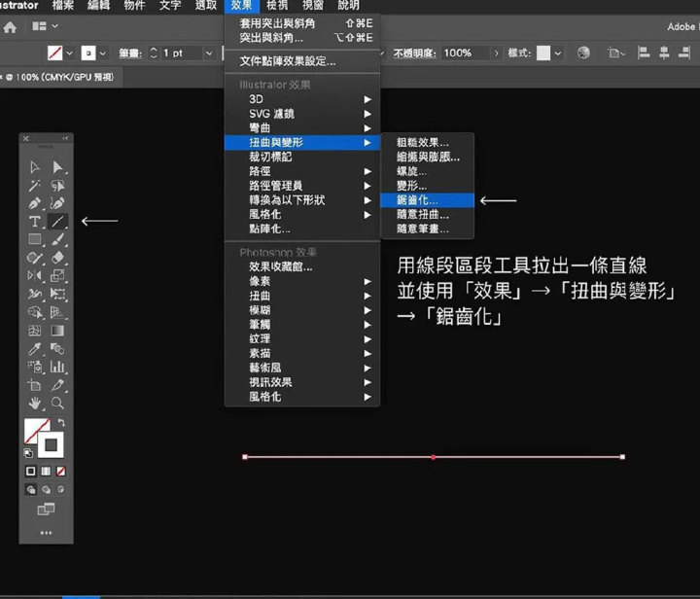This screenshot has width=700, height=599.
Task: Click the Home icon
Action: 10,27
